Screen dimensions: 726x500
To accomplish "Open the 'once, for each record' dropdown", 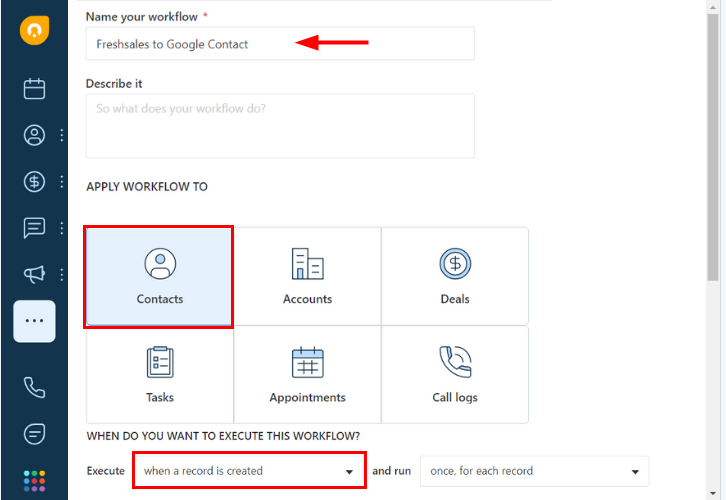I will tap(535, 471).
